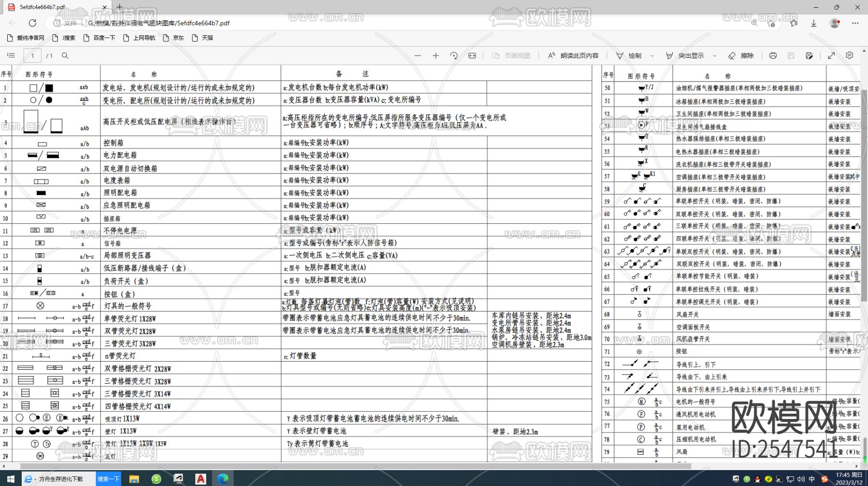
Task: Click the 方舟生存进化下载 taskbar search box
Action: (x=60, y=478)
